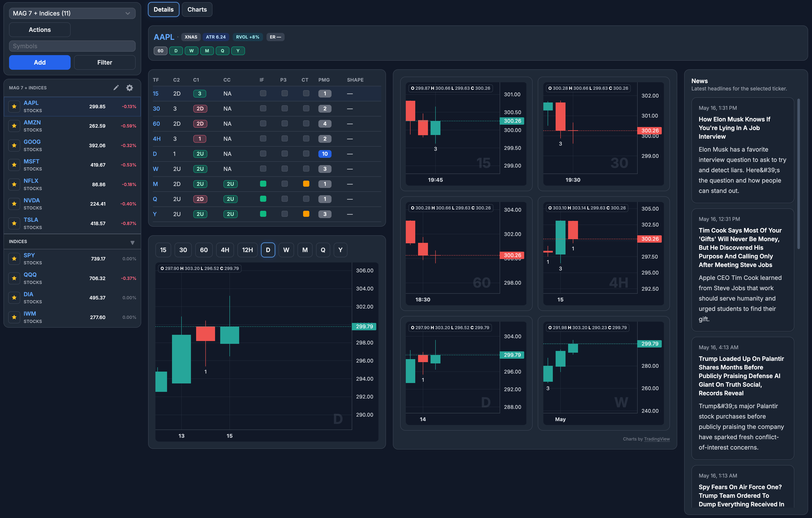Switch to the Details tab
812x518 pixels.
[x=164, y=9]
